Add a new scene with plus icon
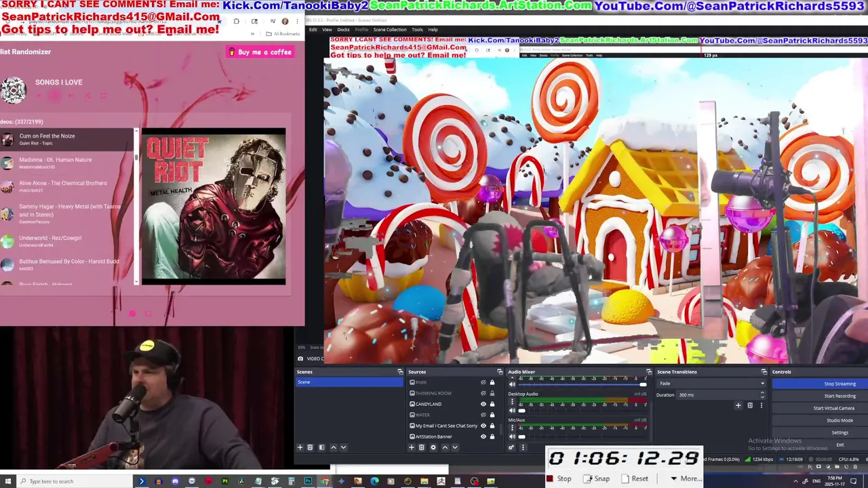Image resolution: width=868 pixels, height=488 pixels. (x=300, y=447)
